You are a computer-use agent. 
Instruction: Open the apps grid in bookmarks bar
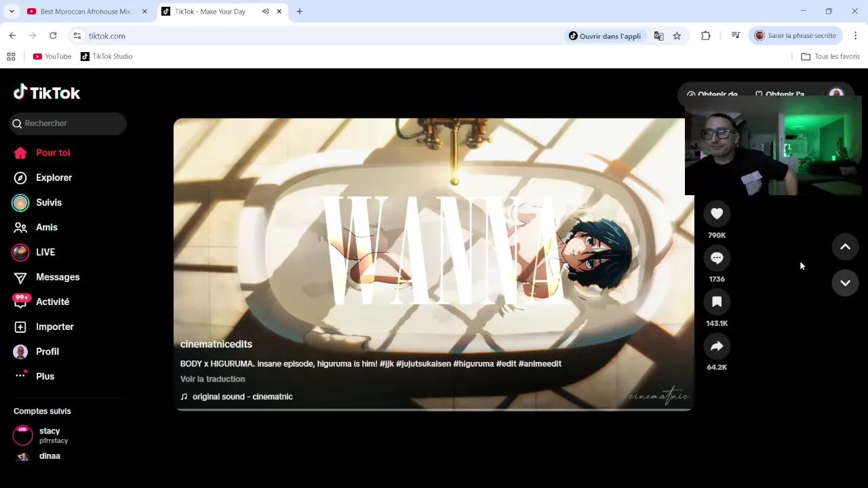(11, 56)
